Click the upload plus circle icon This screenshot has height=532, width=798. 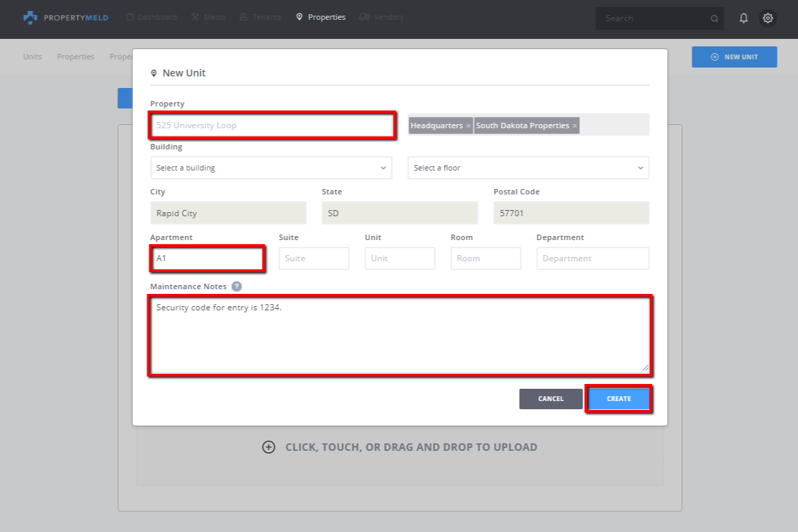point(269,447)
